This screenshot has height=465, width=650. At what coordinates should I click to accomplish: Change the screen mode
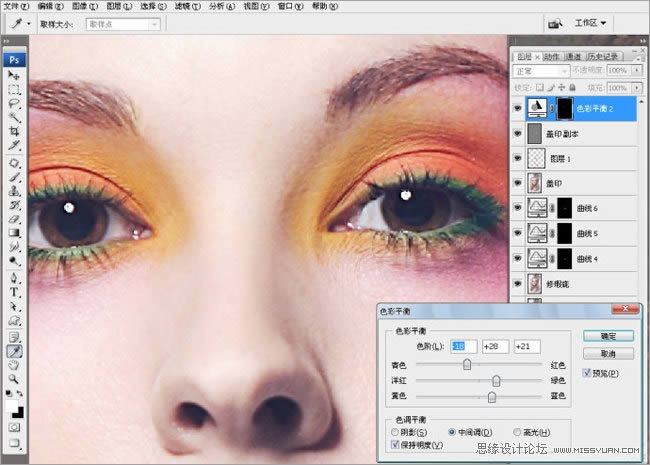point(14,443)
